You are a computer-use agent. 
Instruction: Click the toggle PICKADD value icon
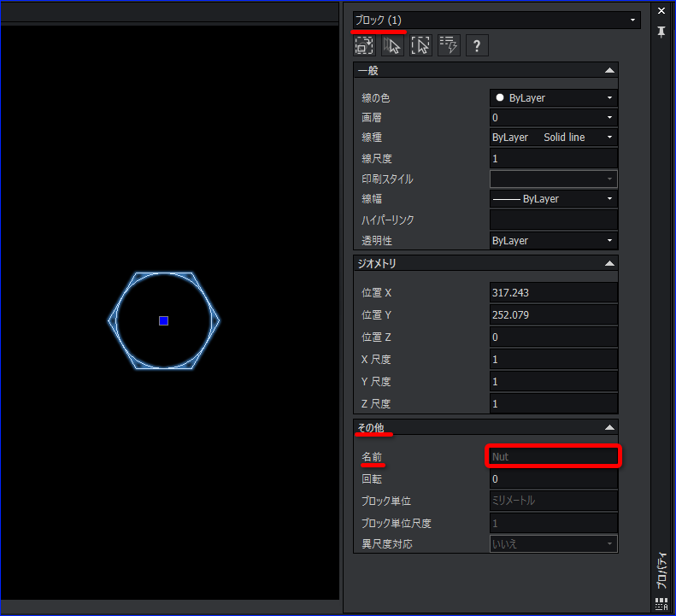point(364,45)
